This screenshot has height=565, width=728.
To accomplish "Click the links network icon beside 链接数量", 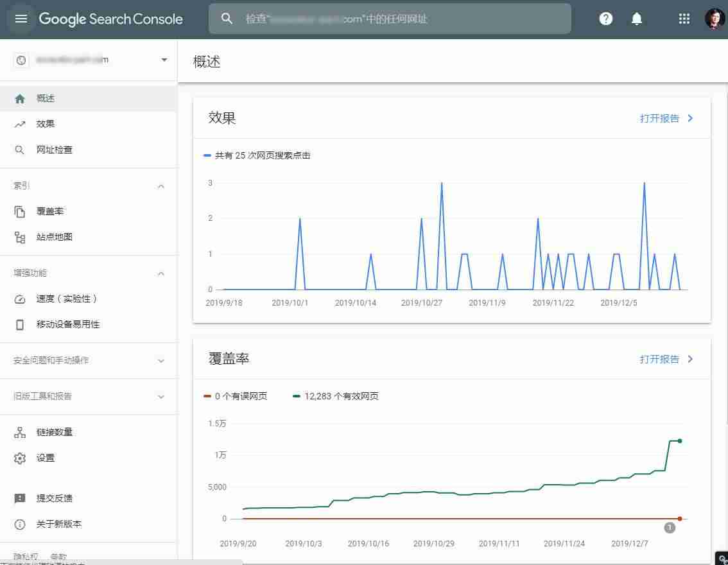I will [19, 432].
